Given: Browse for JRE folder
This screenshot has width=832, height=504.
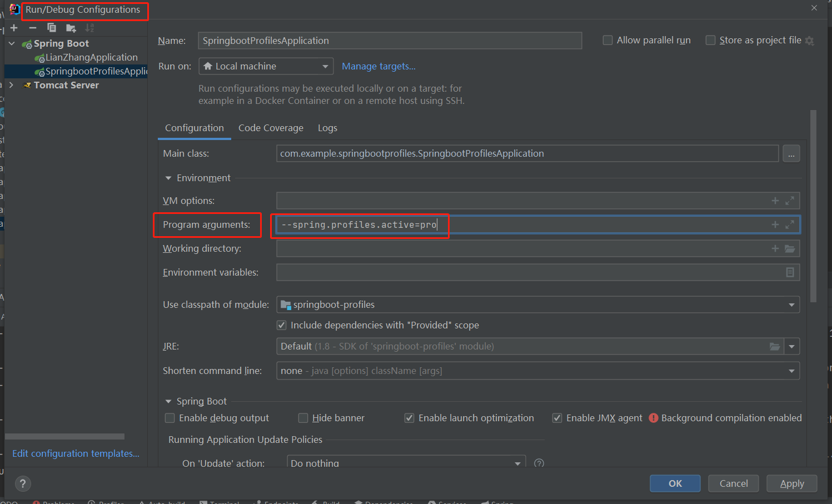Looking at the screenshot, I should click(775, 346).
